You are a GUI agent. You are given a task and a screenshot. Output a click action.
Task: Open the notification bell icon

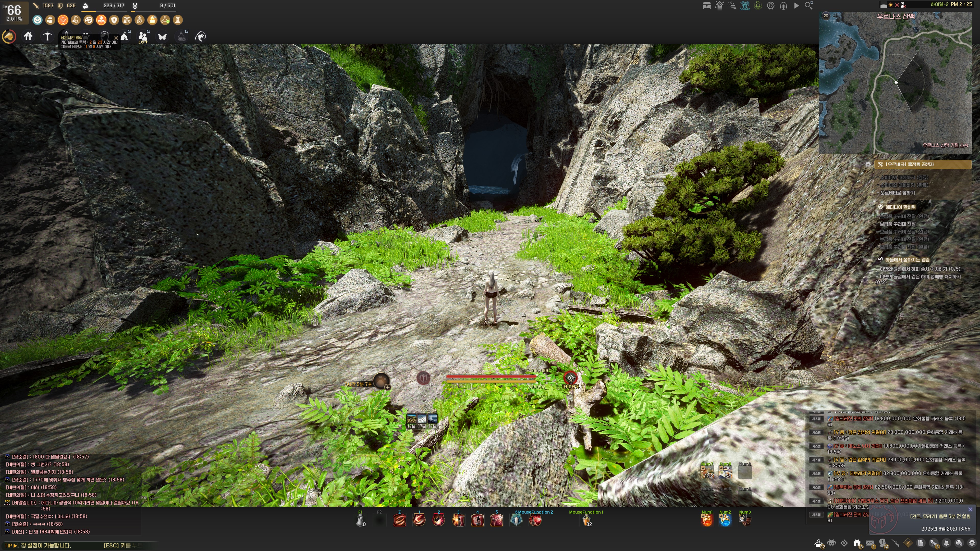946,543
